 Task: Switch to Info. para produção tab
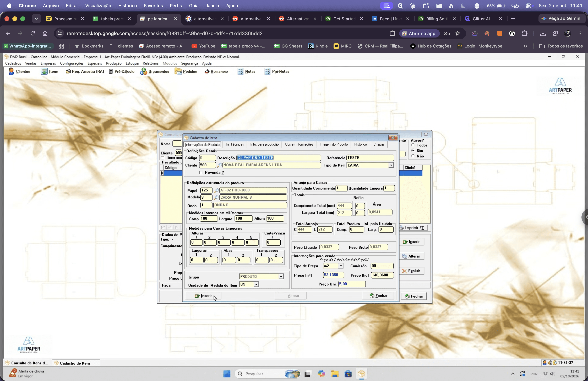click(264, 144)
